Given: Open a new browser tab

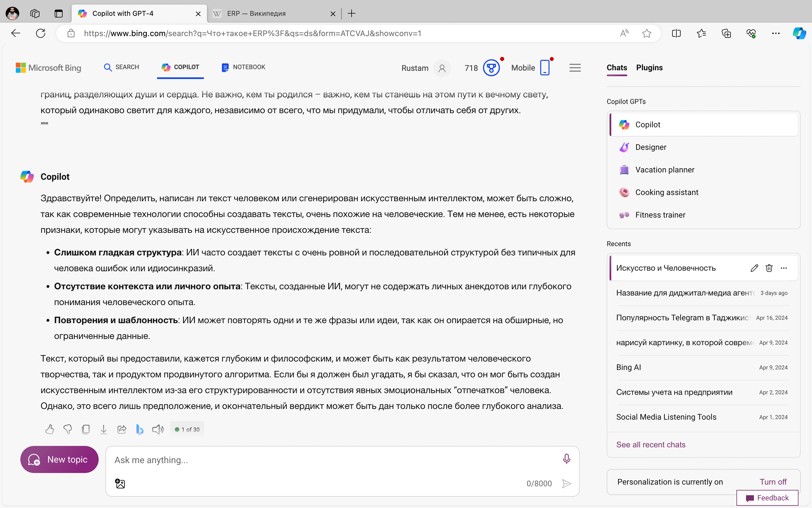Looking at the screenshot, I should click(x=352, y=14).
